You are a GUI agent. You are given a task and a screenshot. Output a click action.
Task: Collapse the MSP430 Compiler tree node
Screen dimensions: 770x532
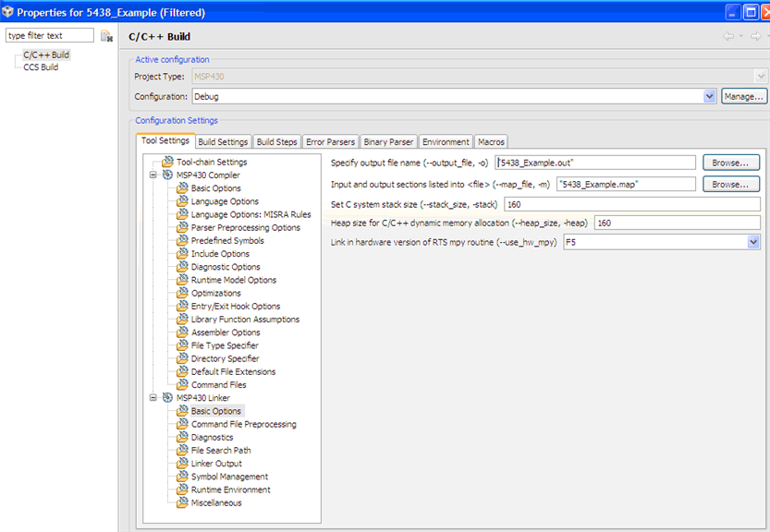click(153, 175)
